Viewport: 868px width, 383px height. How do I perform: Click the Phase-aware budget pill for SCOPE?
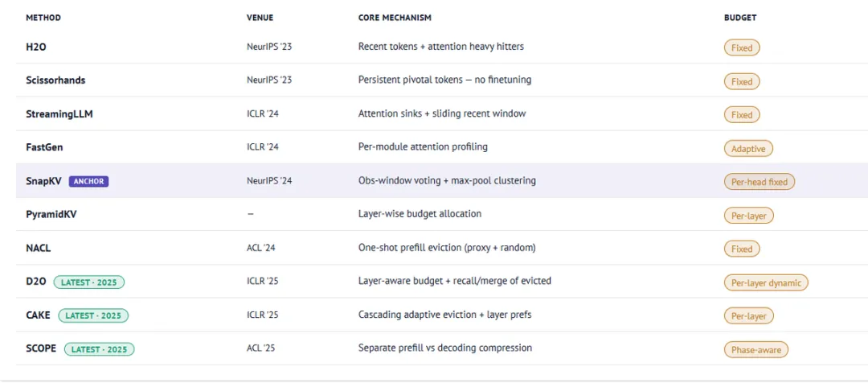point(755,349)
